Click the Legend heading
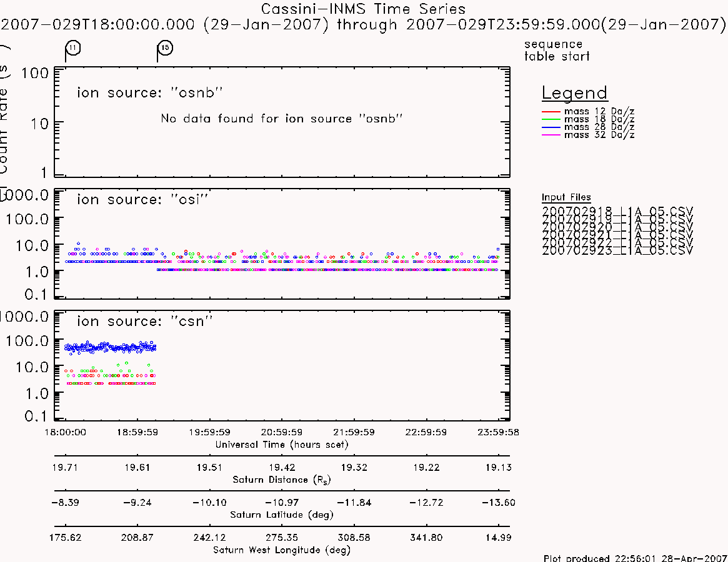This screenshot has height=562, width=728. (575, 93)
